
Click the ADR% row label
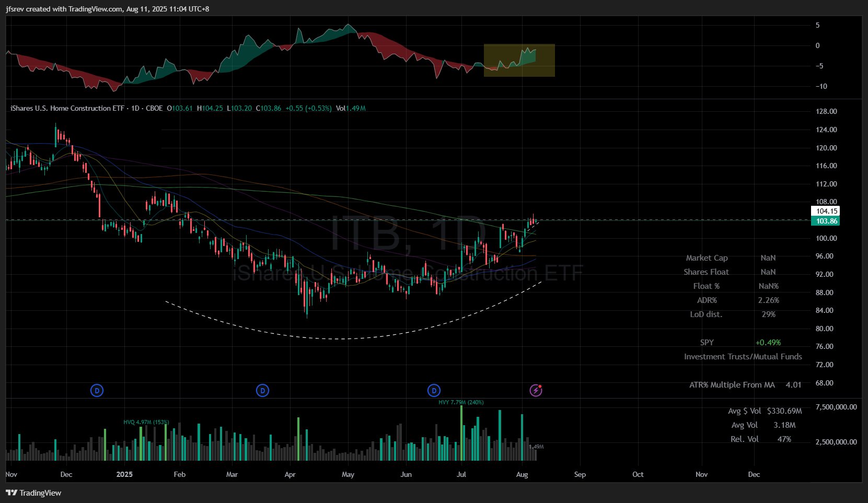point(707,300)
